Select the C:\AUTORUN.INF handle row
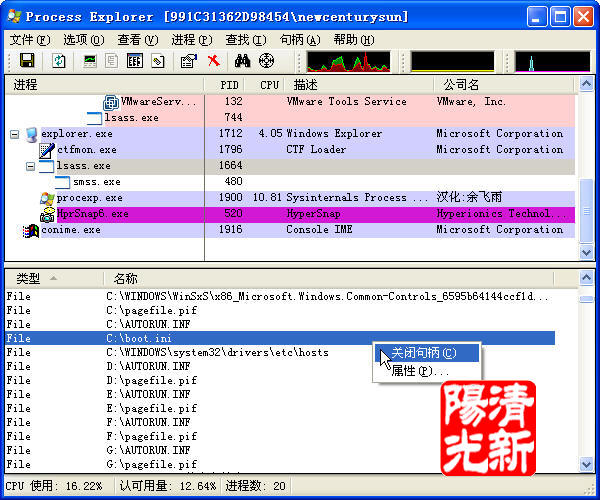 tap(280, 324)
